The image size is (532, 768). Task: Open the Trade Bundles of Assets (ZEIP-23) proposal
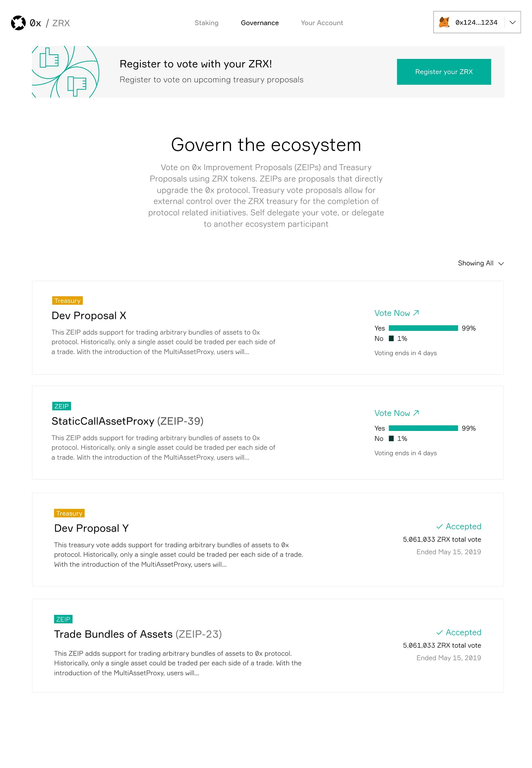tap(138, 634)
